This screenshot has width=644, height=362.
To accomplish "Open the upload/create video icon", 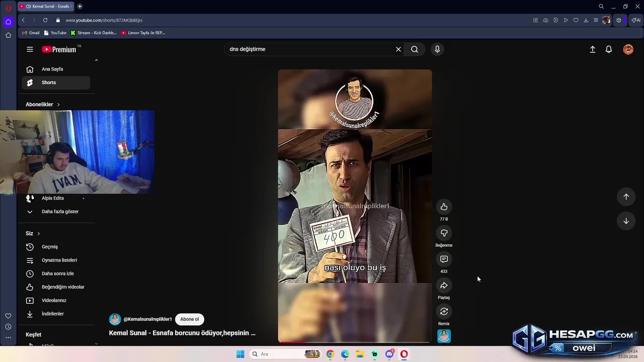I will pos(593,49).
